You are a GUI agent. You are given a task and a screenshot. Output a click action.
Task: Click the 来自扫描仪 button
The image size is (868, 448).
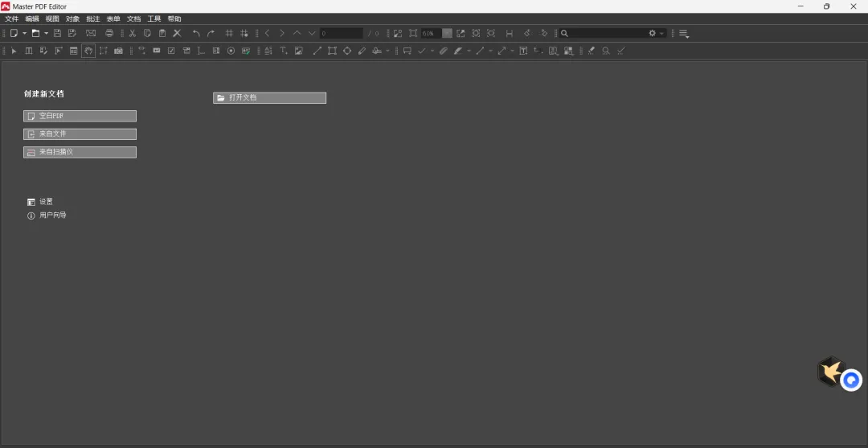(80, 152)
